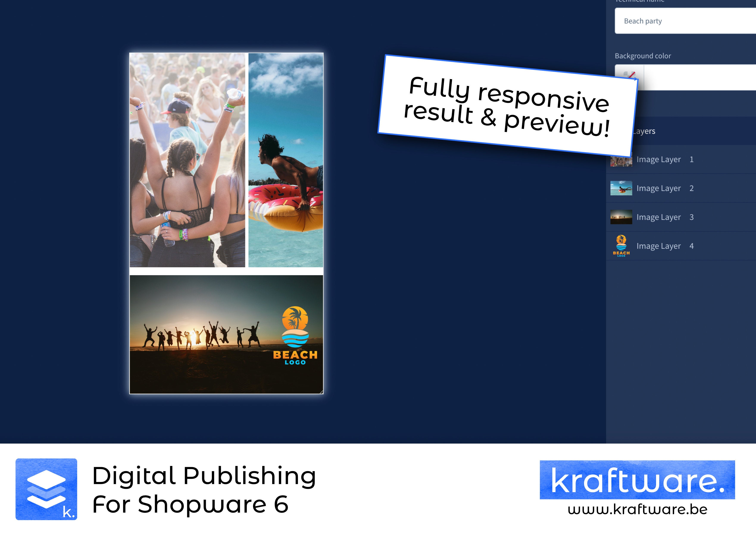
Task: Select the donut float ocean photo on canvas
Action: (286, 160)
